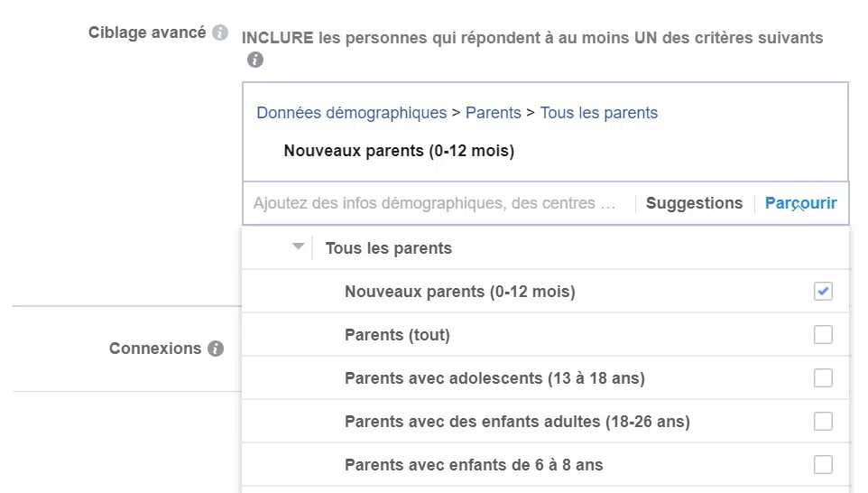Viewport: 868px width, 493px height.
Task: Click selected Nouveaux parents (0-12 mois) tag
Action: point(399,151)
